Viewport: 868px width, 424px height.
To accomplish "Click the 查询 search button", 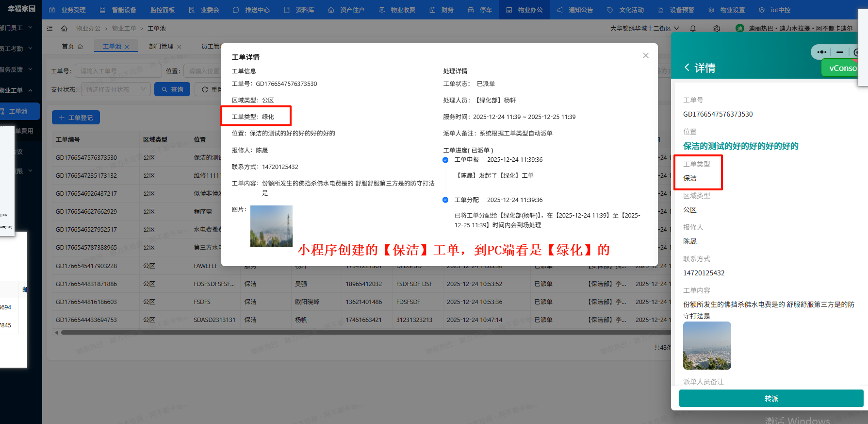I will tap(172, 89).
